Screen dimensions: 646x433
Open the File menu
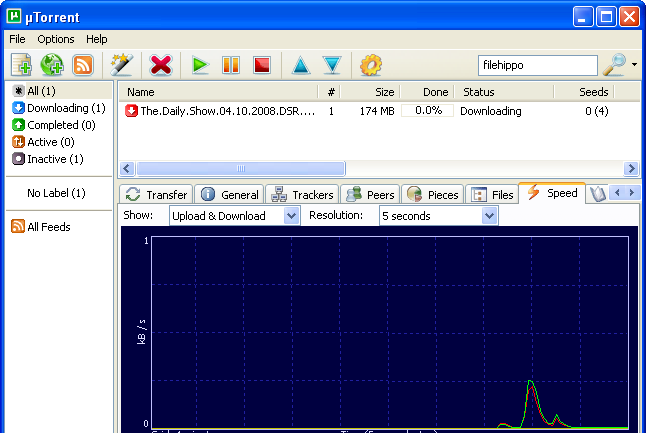tap(17, 39)
